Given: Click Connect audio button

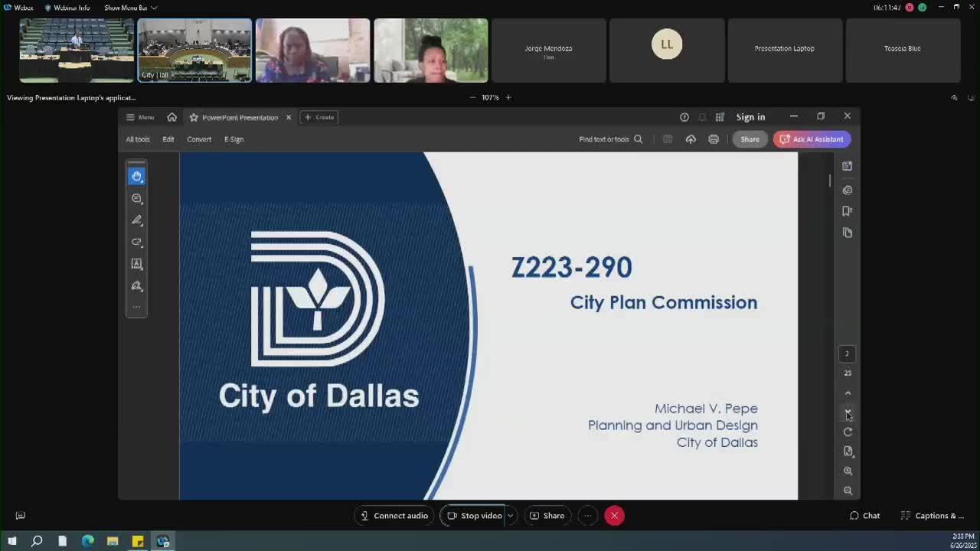Looking at the screenshot, I should [x=394, y=516].
